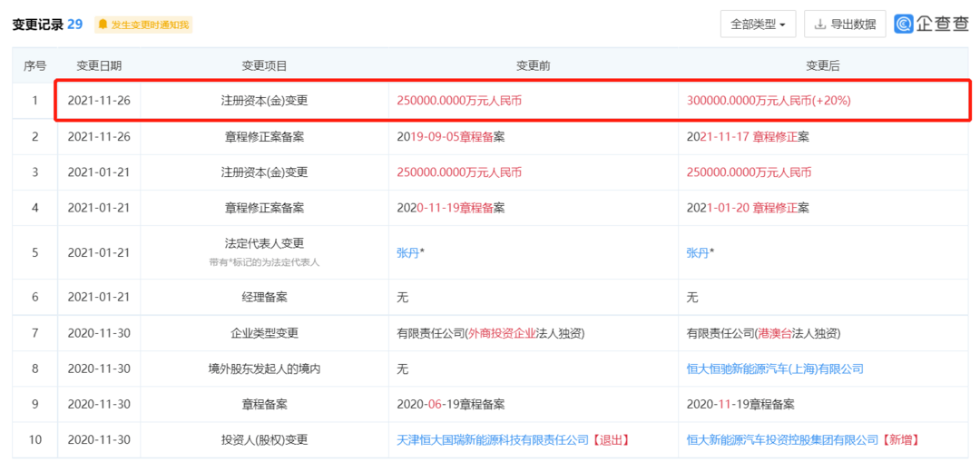The image size is (980, 472).
Task: Open 恒大恒驰新能源汽车(上海)有限公司 link
Action: click(775, 369)
